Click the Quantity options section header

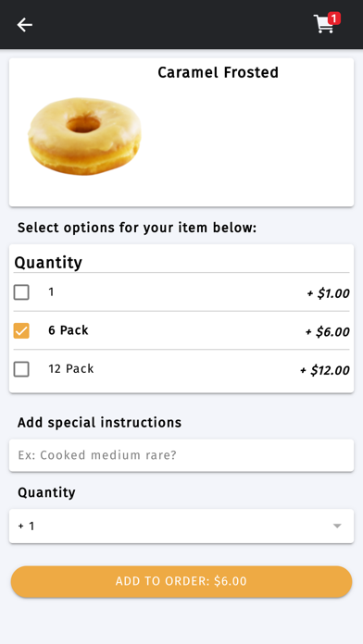(x=48, y=263)
